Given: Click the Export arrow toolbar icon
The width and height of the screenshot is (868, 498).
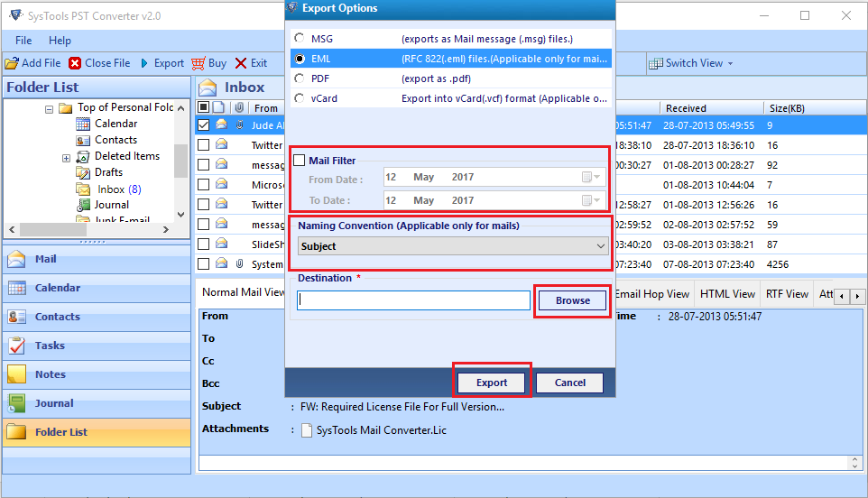Looking at the screenshot, I should (144, 64).
